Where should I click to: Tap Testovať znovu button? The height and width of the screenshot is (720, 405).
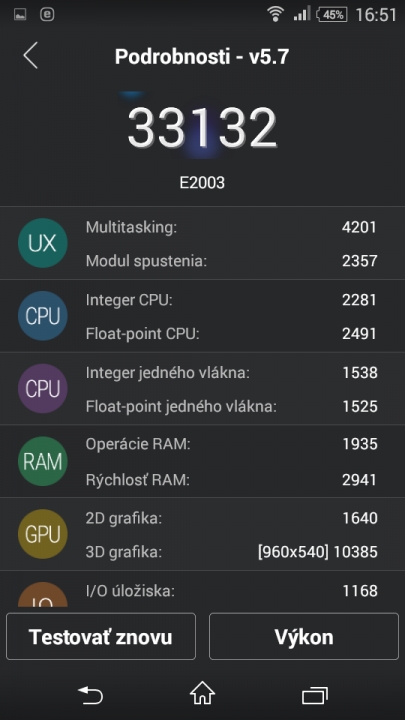(x=101, y=636)
